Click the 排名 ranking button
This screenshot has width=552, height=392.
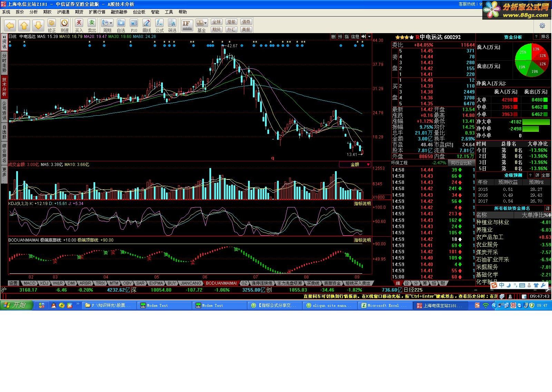pos(545,37)
